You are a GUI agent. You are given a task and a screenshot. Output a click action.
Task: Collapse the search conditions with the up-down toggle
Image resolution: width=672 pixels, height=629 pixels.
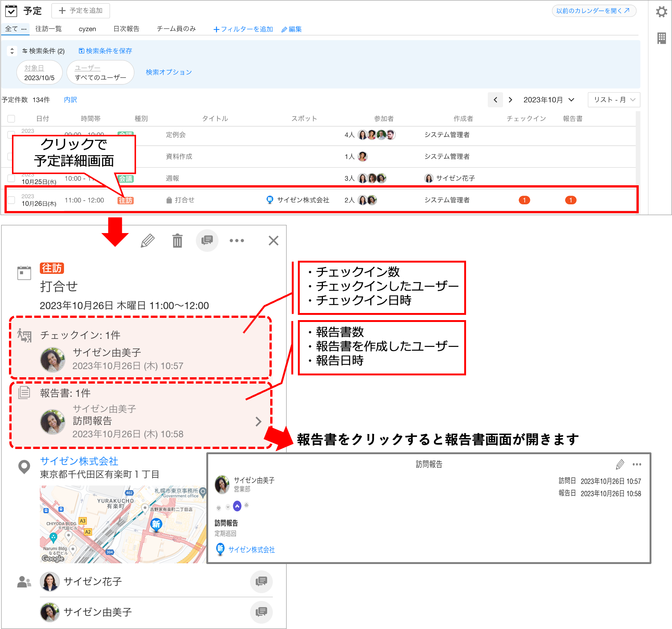(12, 51)
